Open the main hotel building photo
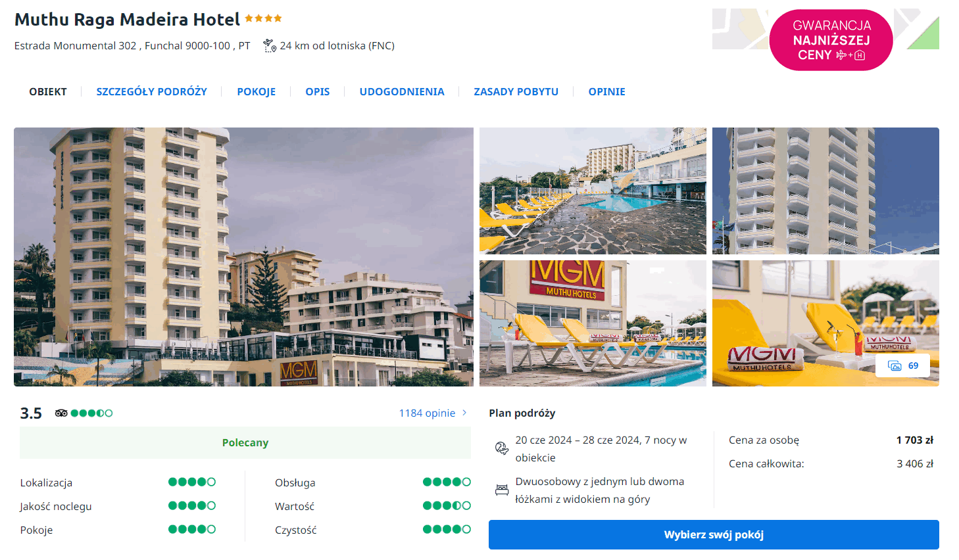Image resolution: width=959 pixels, height=560 pixels. (243, 256)
